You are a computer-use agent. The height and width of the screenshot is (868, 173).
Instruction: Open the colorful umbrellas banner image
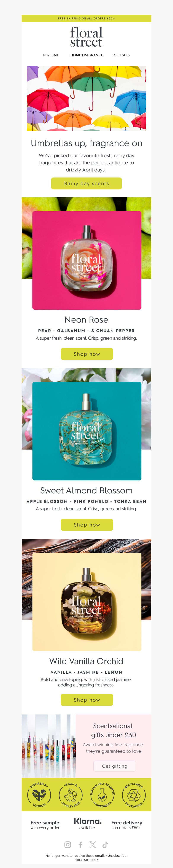86,98
